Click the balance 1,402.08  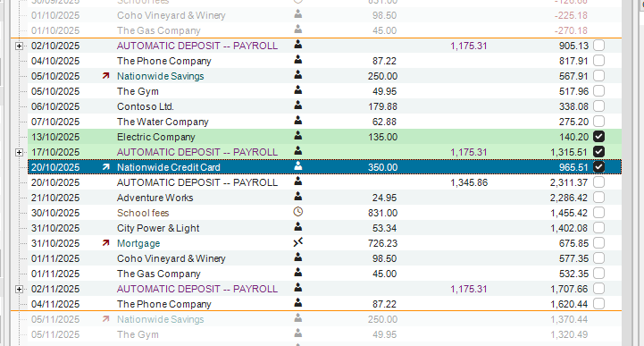pos(569,228)
